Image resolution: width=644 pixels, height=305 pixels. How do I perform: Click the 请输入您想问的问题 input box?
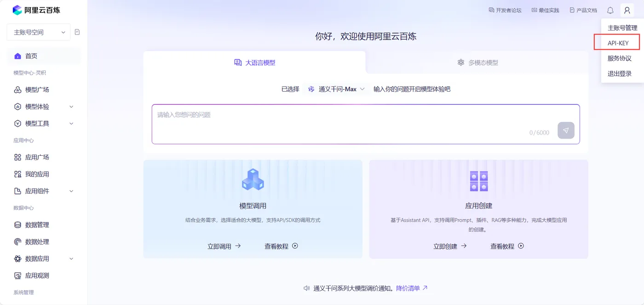[x=366, y=124]
